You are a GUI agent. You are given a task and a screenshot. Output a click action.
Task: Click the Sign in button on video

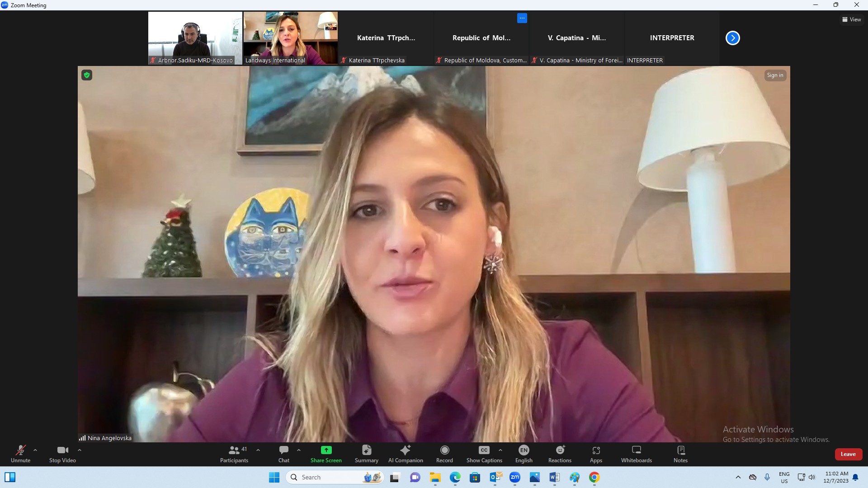(x=775, y=75)
